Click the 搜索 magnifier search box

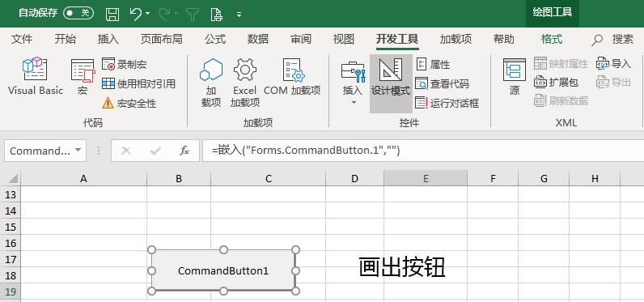coord(612,40)
